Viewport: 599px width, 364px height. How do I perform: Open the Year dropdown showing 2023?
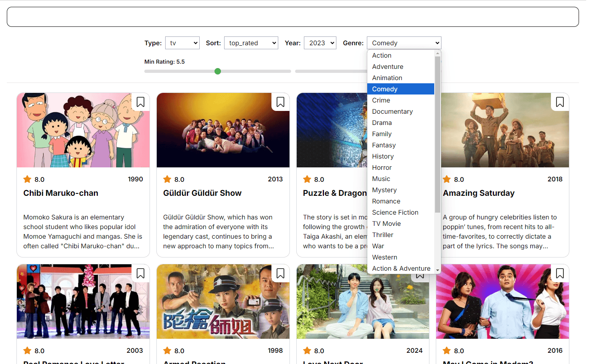point(320,43)
